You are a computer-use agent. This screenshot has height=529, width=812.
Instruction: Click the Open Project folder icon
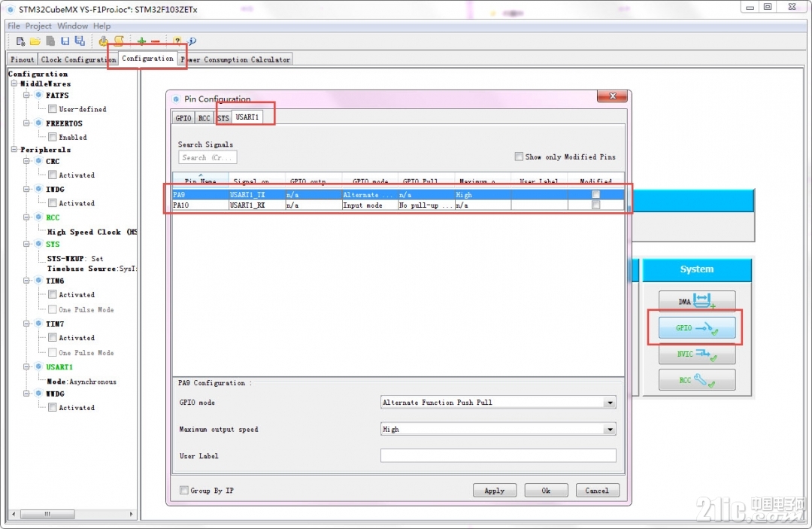(x=35, y=41)
